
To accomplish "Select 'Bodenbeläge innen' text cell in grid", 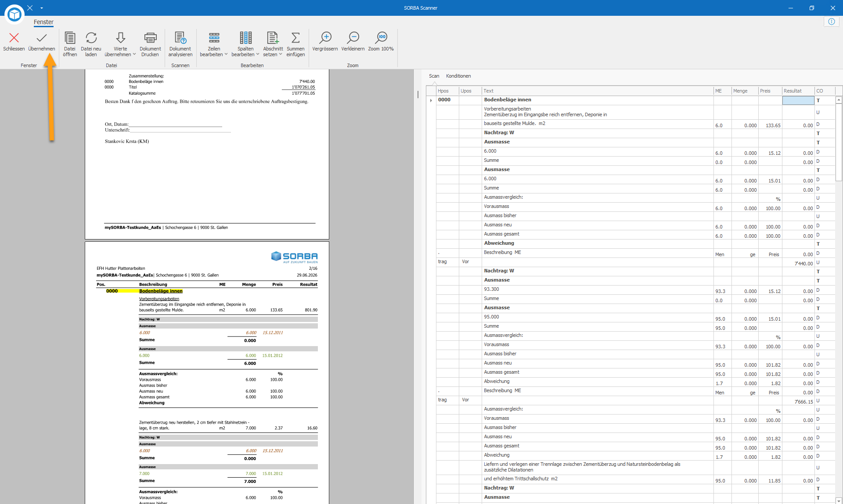I will [x=598, y=100].
